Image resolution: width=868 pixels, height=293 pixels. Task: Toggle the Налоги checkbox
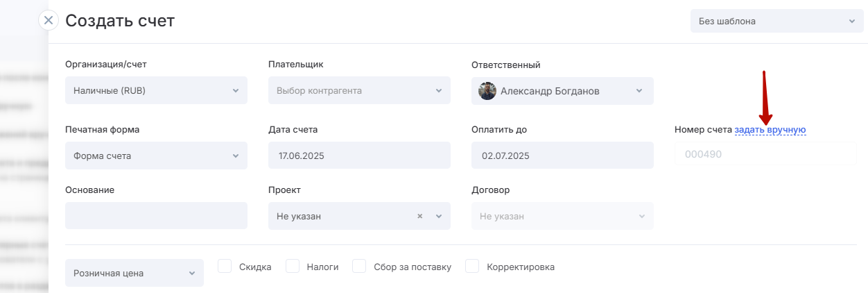(x=293, y=267)
